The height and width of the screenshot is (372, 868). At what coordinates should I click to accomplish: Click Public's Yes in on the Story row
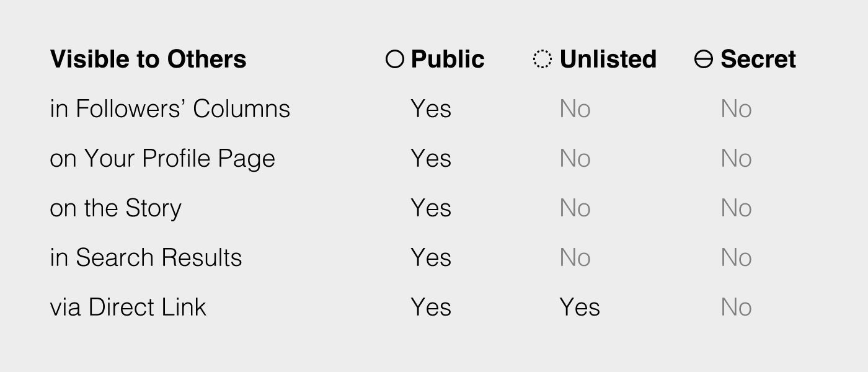[431, 208]
